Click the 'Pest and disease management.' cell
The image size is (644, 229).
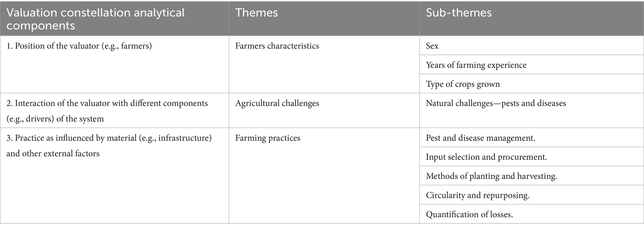[x=480, y=138]
